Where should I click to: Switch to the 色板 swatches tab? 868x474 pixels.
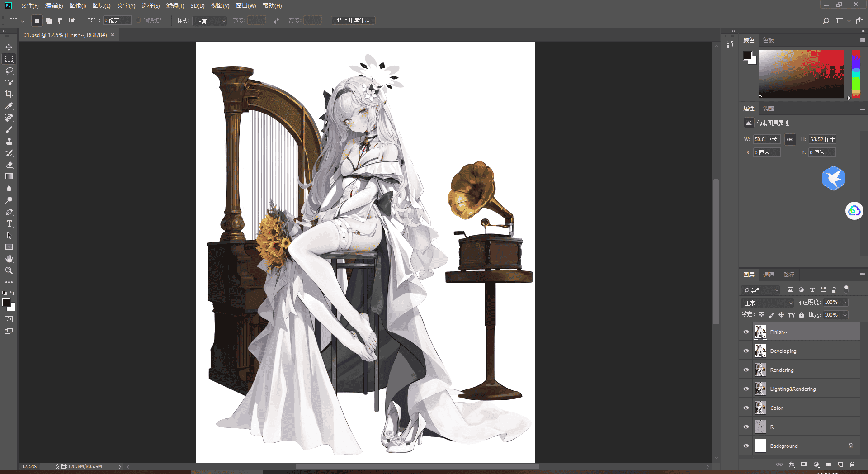(768, 40)
